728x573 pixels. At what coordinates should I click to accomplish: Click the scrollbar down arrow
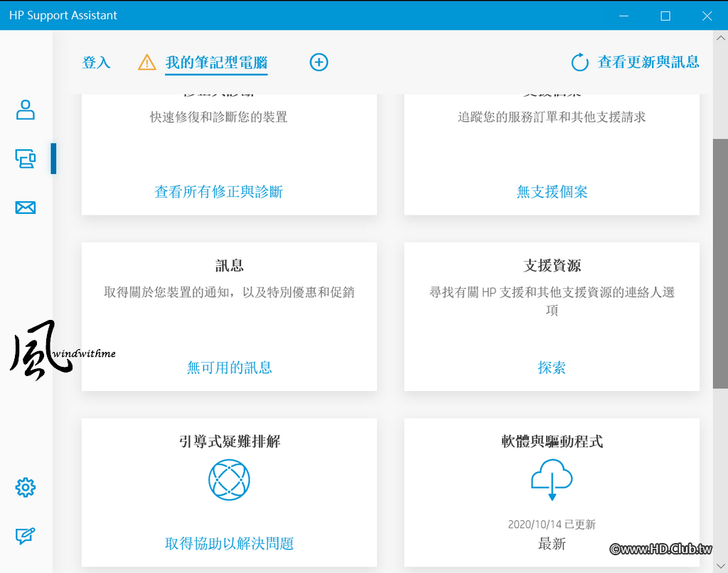click(x=721, y=566)
